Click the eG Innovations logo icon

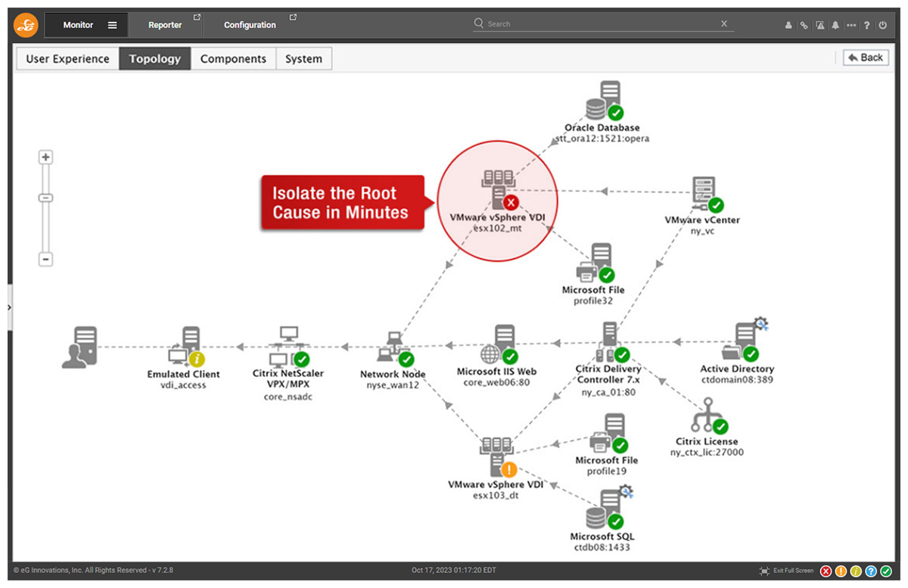26,26
